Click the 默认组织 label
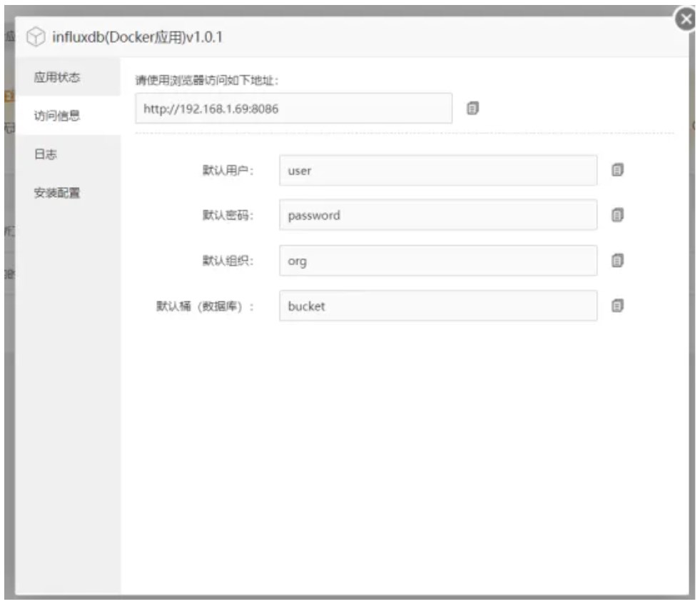Viewport: 700px width, 604px height. click(228, 261)
